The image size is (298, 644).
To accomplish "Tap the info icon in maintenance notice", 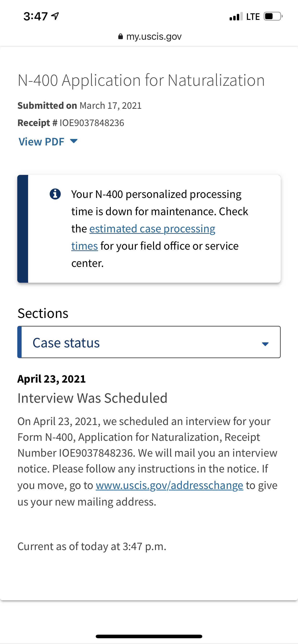I will [x=55, y=194].
